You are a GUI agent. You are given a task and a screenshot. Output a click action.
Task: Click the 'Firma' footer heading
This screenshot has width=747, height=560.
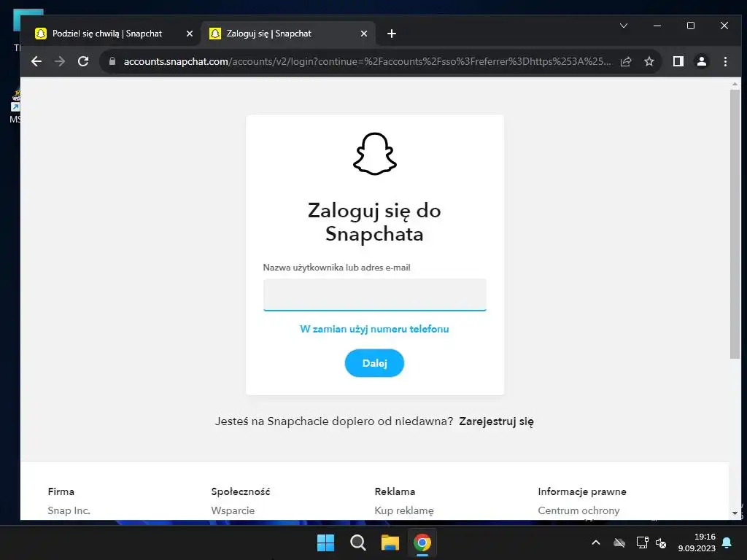click(x=61, y=491)
